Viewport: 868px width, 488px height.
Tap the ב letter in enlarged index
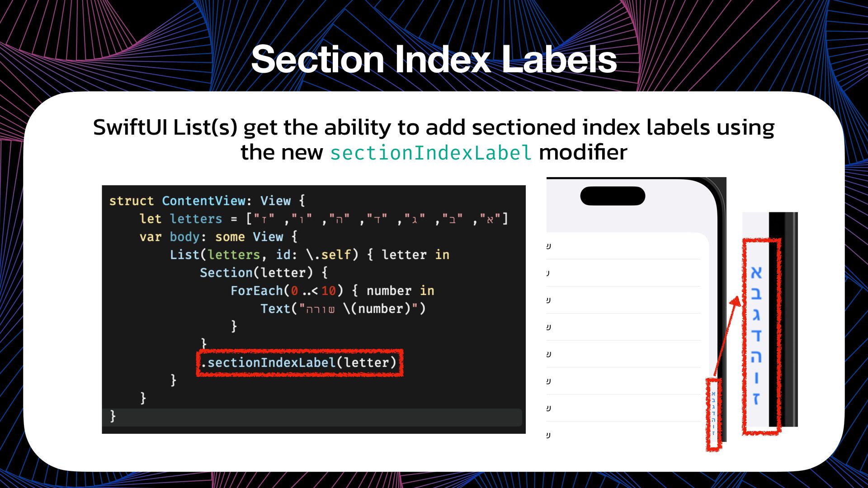[756, 294]
